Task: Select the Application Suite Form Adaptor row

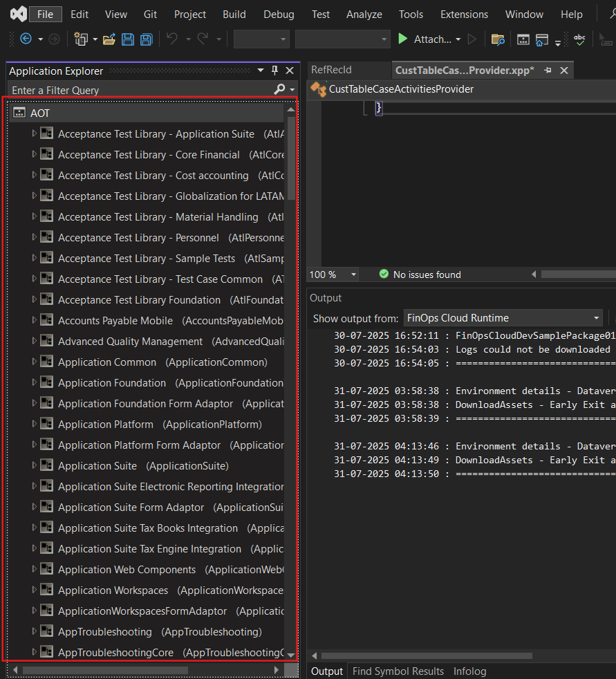Action: 147,507
